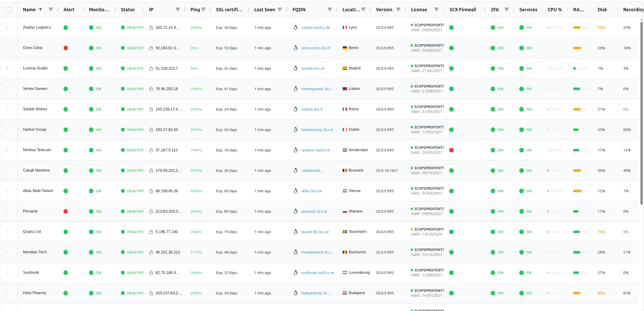Image resolution: width=644 pixels, height=311 pixels.
Task: Open the License column filter icon
Action: point(436,9)
